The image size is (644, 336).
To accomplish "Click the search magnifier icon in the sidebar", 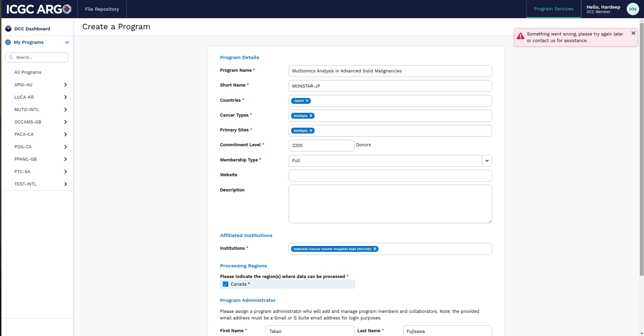I will pos(11,57).
